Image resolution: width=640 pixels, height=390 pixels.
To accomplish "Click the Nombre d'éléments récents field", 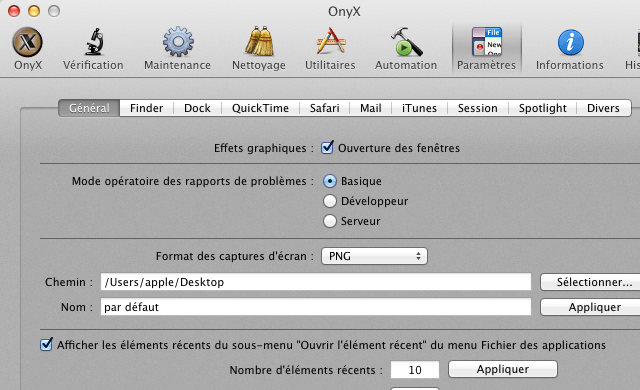I will click(x=415, y=370).
